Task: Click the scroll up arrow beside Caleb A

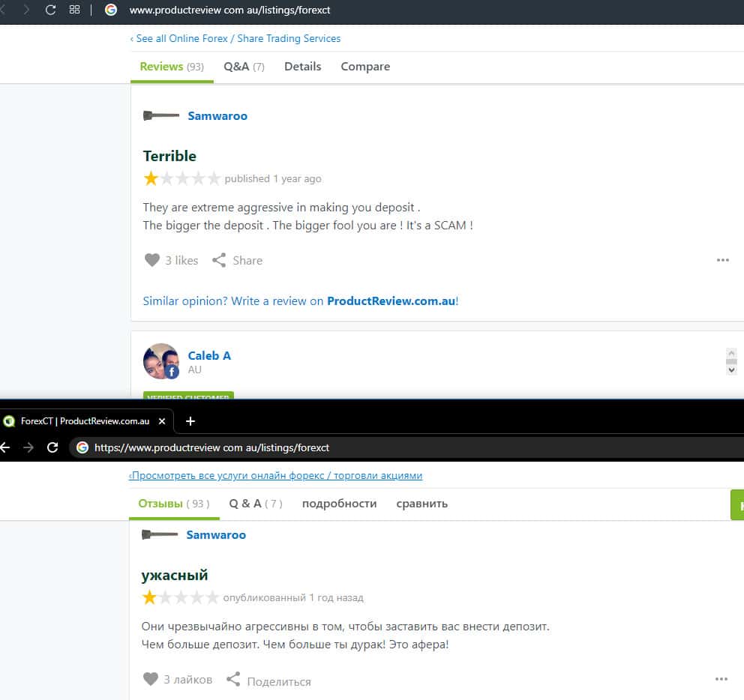Action: [x=732, y=353]
